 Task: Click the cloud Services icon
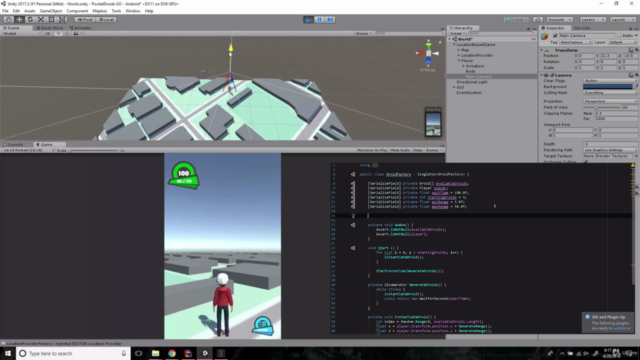538,20
